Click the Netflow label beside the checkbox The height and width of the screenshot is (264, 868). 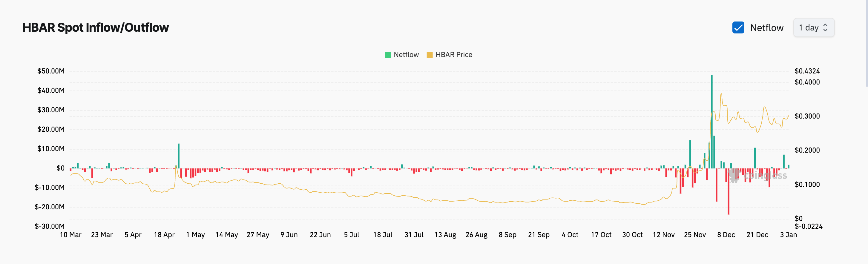(x=766, y=27)
